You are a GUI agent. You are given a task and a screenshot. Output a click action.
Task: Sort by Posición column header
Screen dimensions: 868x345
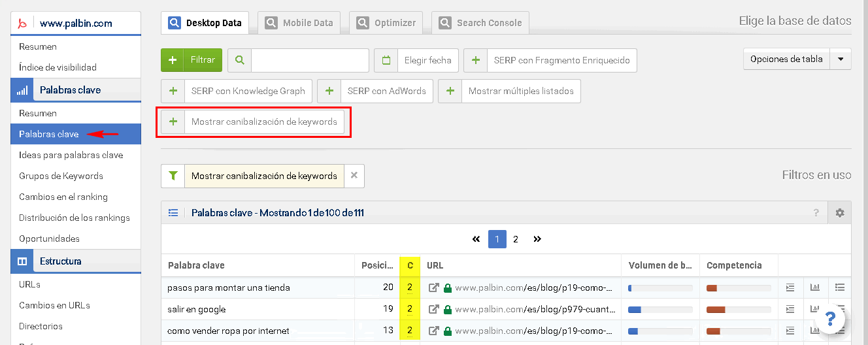tap(377, 265)
